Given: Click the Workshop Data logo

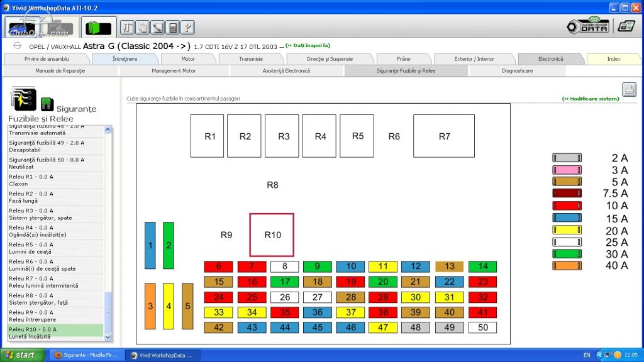Looking at the screenshot, I should click(x=588, y=26).
